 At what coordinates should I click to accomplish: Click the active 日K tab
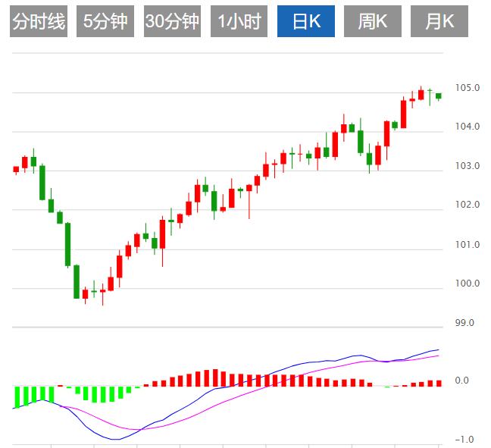(x=306, y=22)
